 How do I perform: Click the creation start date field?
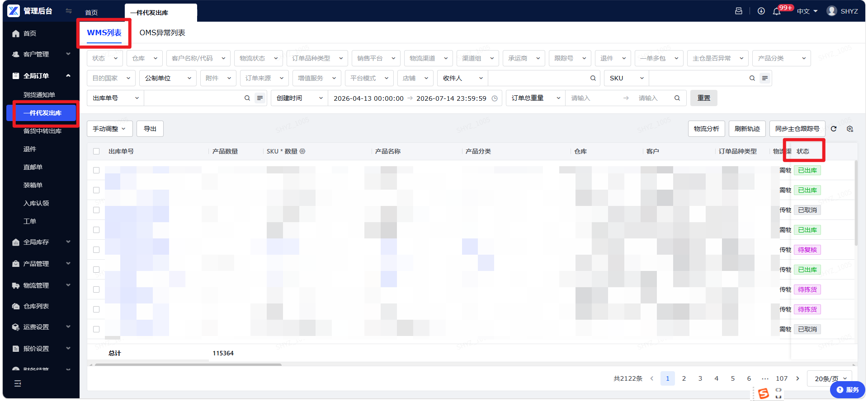pos(368,98)
